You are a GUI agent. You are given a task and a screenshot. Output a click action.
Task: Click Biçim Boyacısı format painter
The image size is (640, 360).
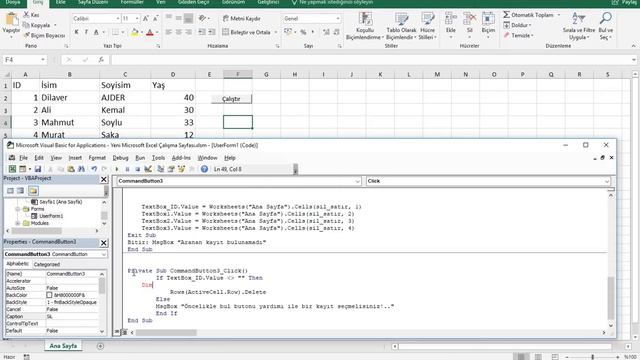tap(44, 36)
